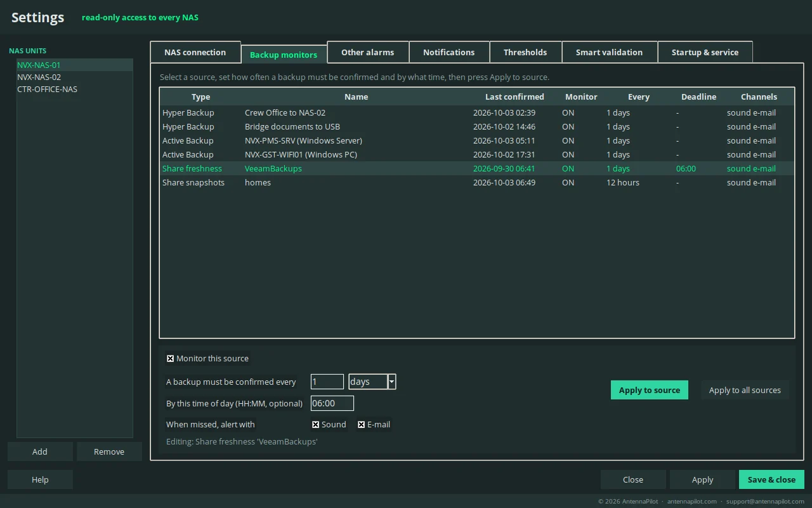This screenshot has height=508, width=812.
Task: Click timestamp 2026-10-02 17:31
Action: click(504, 154)
